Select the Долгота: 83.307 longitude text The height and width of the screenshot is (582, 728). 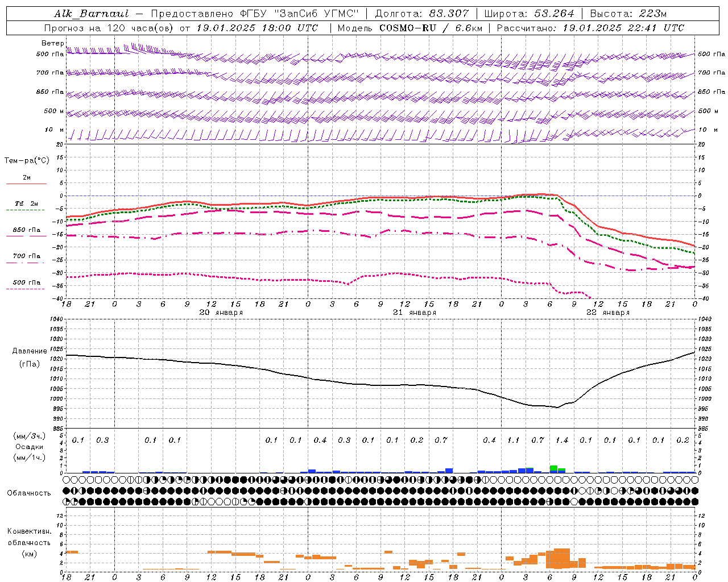point(422,14)
